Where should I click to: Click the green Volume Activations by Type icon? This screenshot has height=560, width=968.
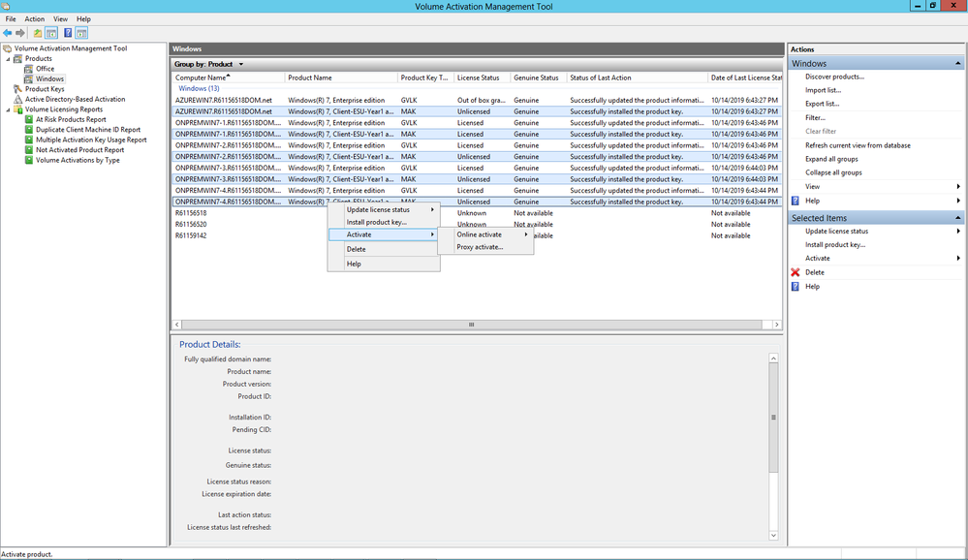pyautogui.click(x=28, y=160)
